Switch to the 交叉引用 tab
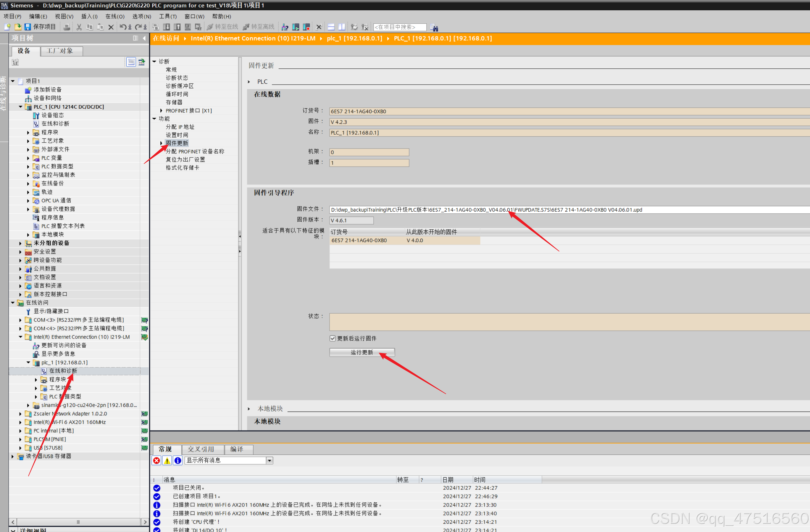The width and height of the screenshot is (810, 532). point(201,449)
